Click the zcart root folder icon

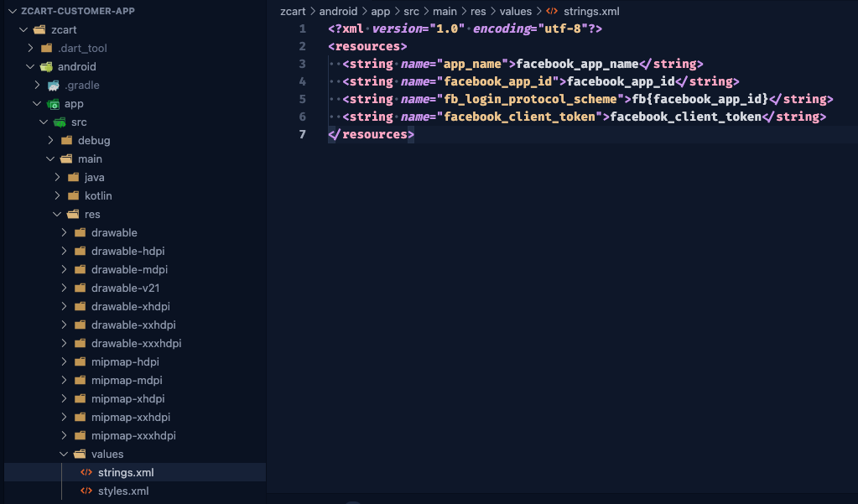pyautogui.click(x=39, y=30)
